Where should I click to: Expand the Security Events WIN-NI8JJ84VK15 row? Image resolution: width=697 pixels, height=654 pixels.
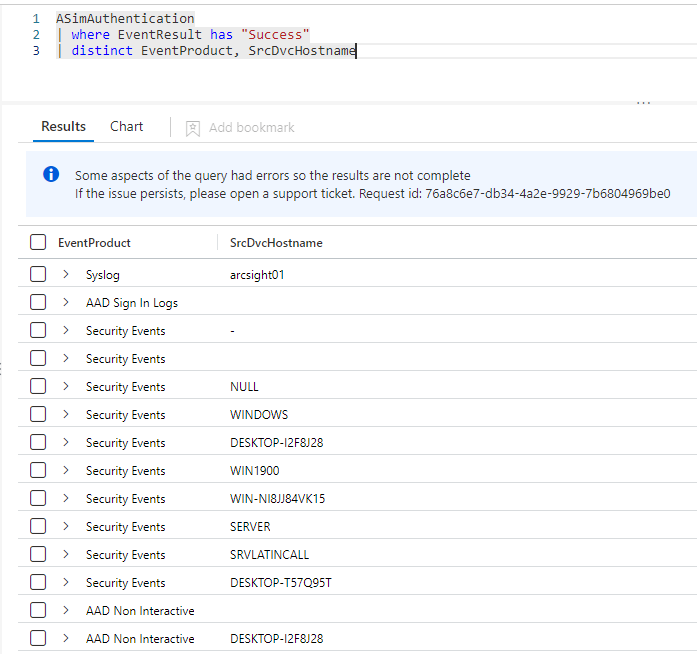(66, 498)
